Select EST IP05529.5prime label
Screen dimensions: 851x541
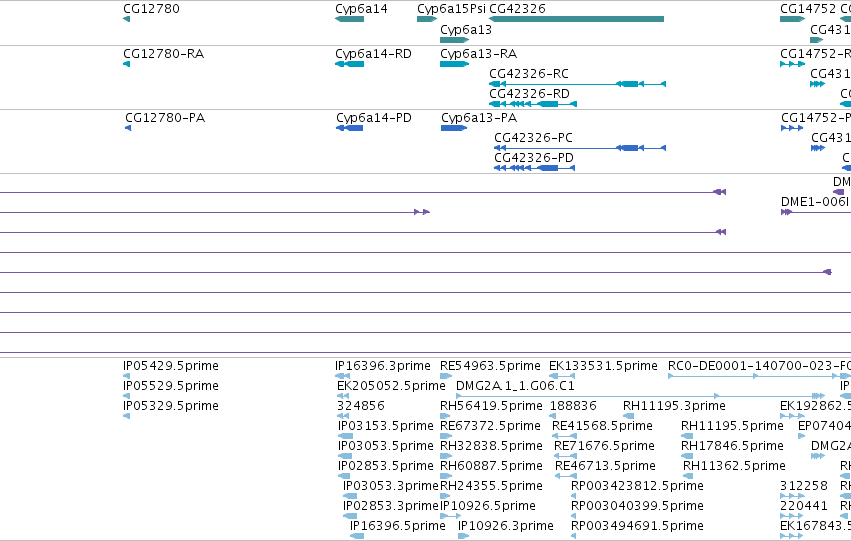(x=171, y=386)
